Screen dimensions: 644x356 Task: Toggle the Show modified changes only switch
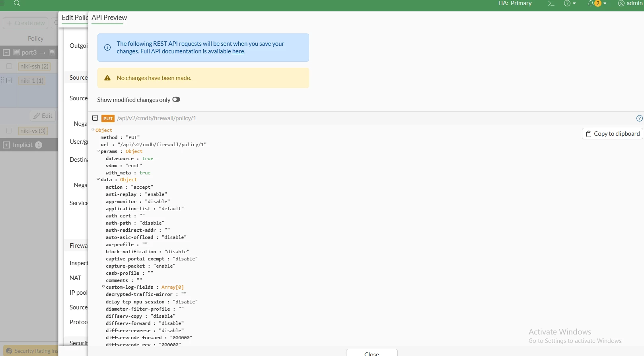176,100
